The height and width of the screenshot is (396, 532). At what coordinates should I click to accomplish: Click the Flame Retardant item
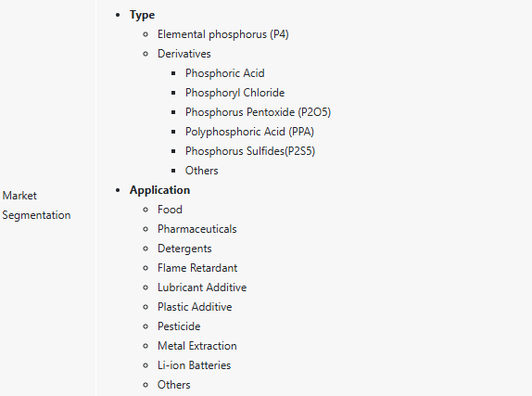tap(197, 268)
